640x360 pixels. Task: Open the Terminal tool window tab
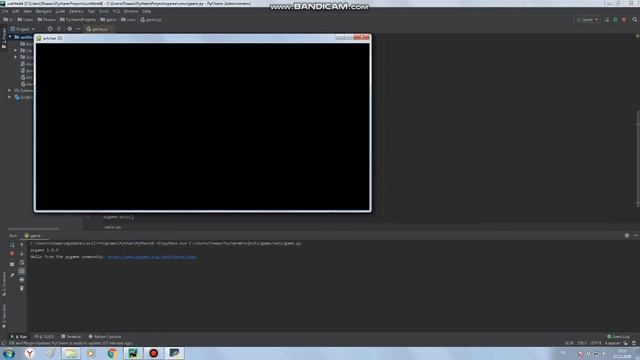71,337
